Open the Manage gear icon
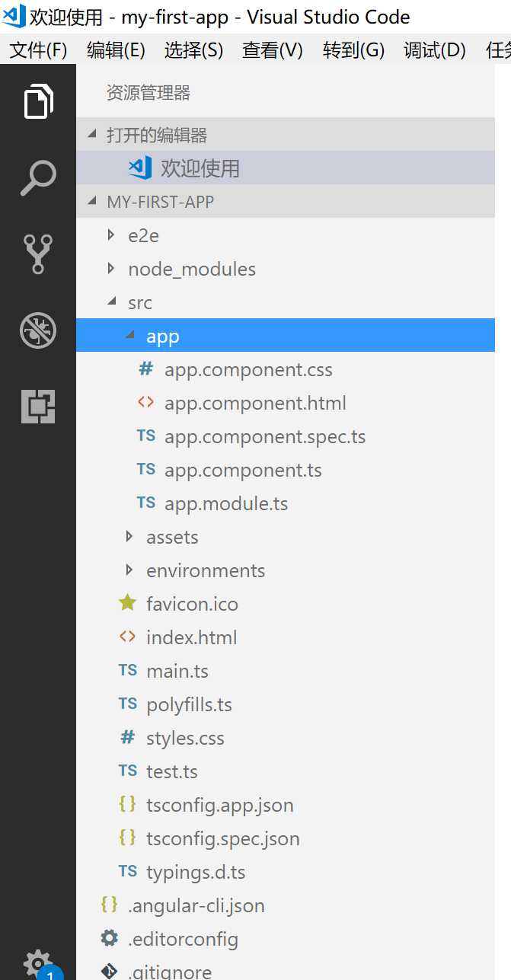 (38, 962)
